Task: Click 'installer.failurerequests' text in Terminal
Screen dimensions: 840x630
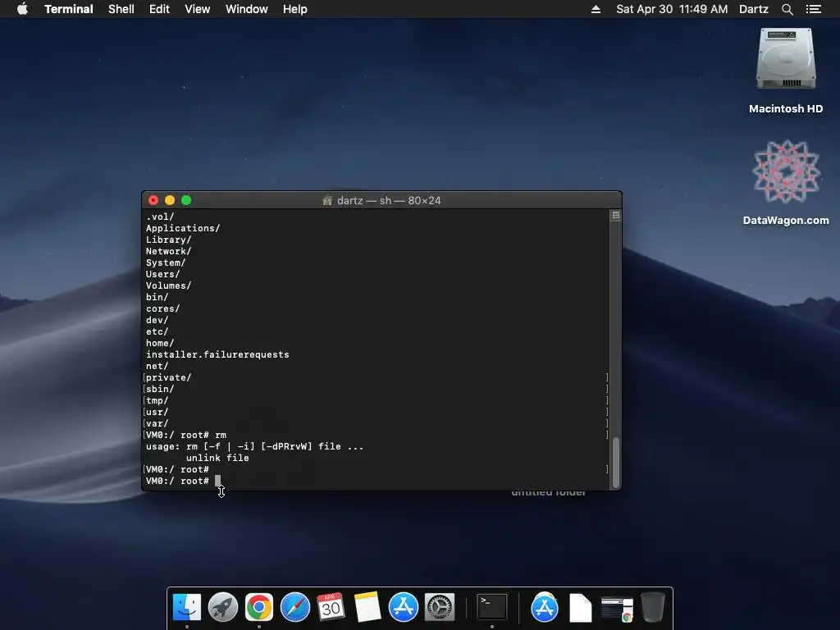Action: (217, 354)
